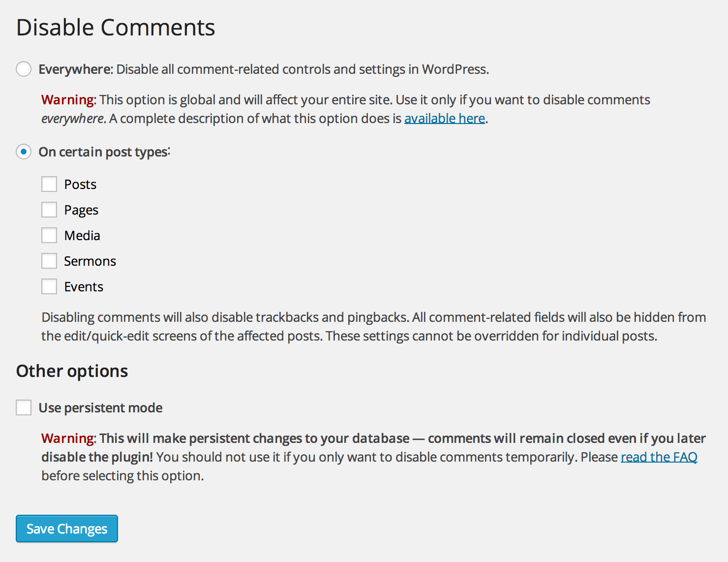
Task: Mark the Events checkbox
Action: [49, 286]
